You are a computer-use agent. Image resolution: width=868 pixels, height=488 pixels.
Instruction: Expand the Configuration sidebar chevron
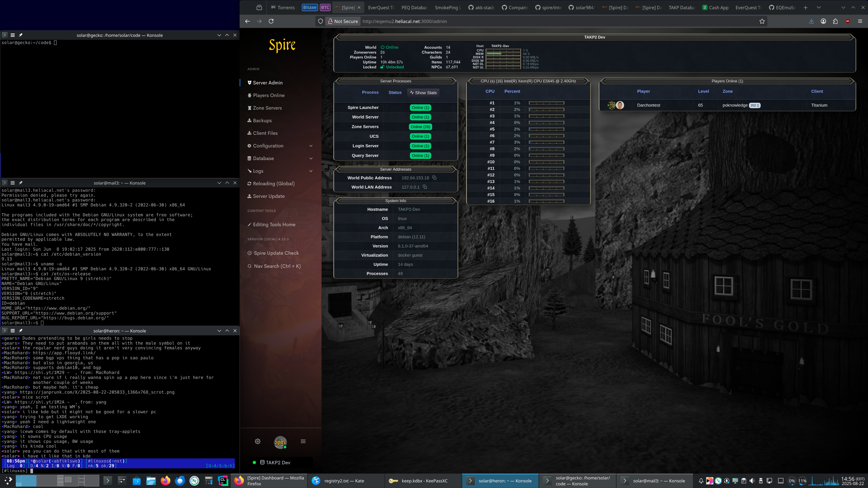(x=311, y=146)
